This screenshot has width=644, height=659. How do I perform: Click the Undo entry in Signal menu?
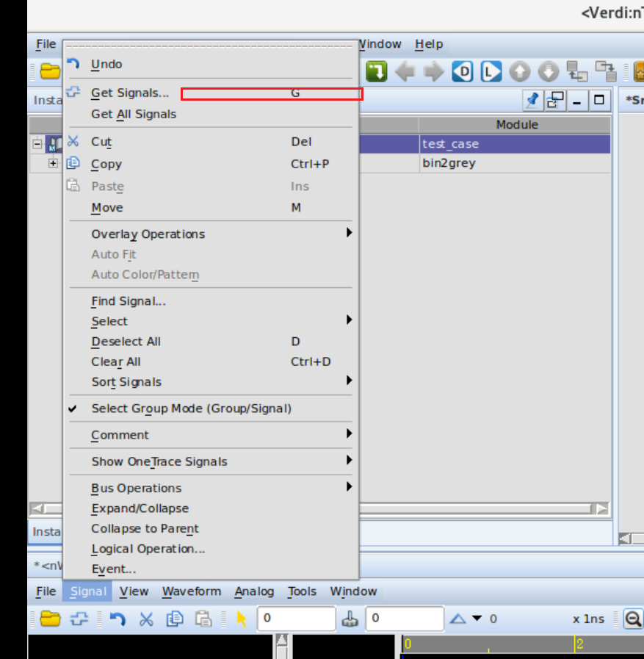coord(211,65)
